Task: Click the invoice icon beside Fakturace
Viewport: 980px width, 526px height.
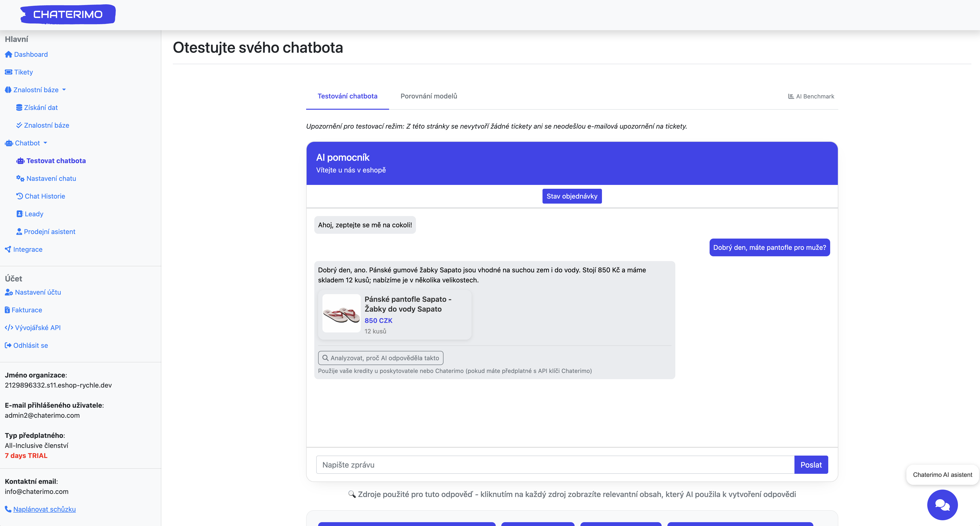Action: (7, 310)
